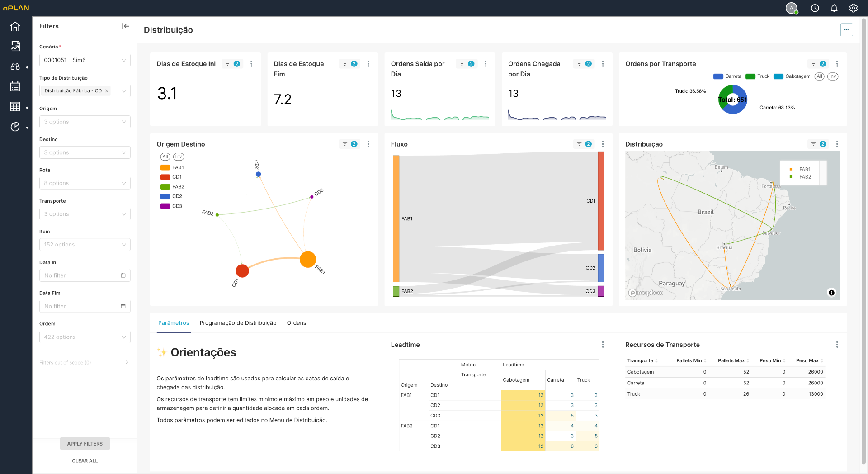Open the Home icon in the sidebar
The height and width of the screenshot is (474, 868).
pos(15,27)
